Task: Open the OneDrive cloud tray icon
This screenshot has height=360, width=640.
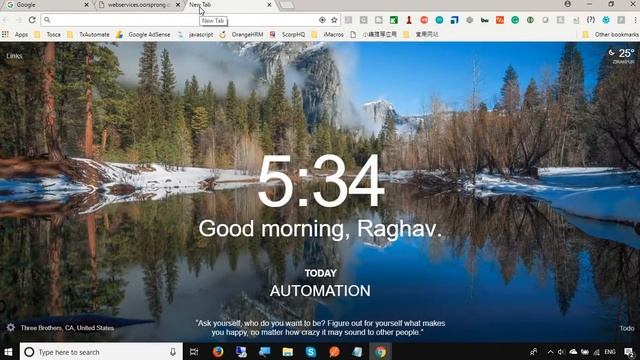Action: (573, 352)
